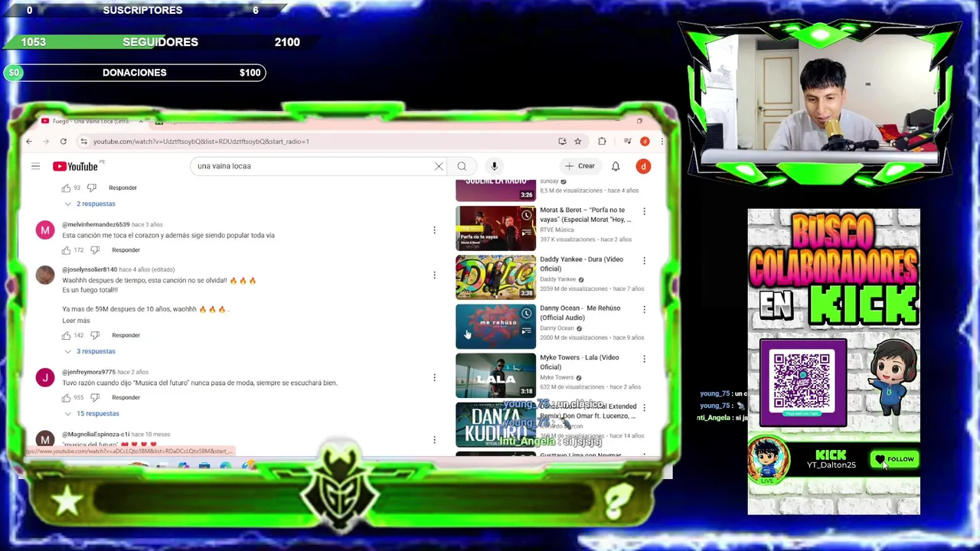Open jenfreymora9775's J avatar

point(45,377)
